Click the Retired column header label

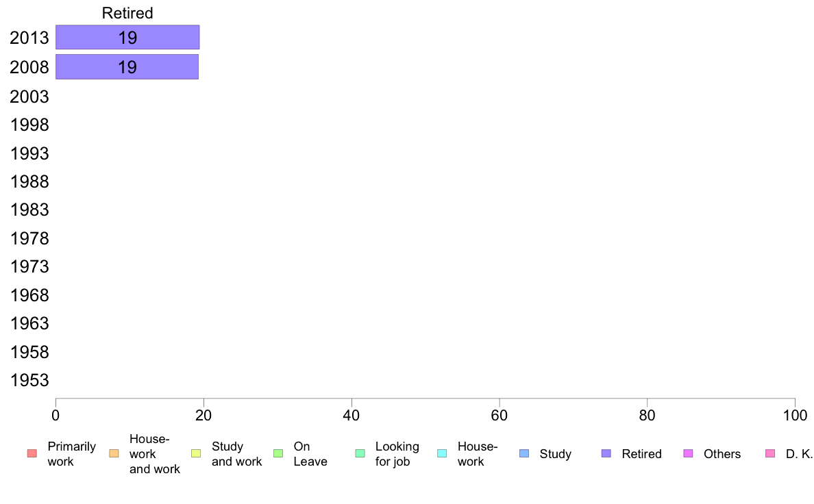click(x=127, y=13)
